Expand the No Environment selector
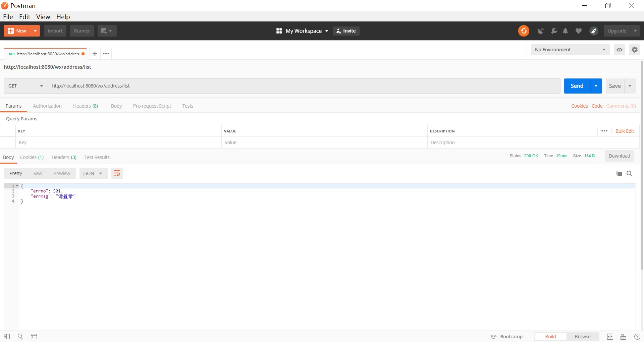The width and height of the screenshot is (644, 342). point(570,50)
